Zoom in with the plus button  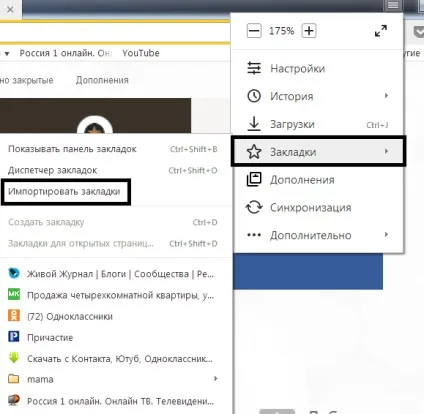tap(309, 31)
